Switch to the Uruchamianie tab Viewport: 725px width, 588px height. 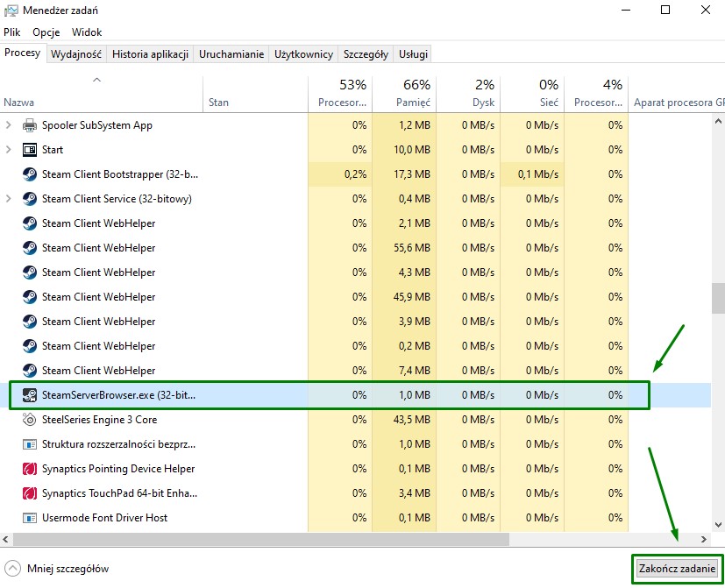pyautogui.click(x=231, y=54)
